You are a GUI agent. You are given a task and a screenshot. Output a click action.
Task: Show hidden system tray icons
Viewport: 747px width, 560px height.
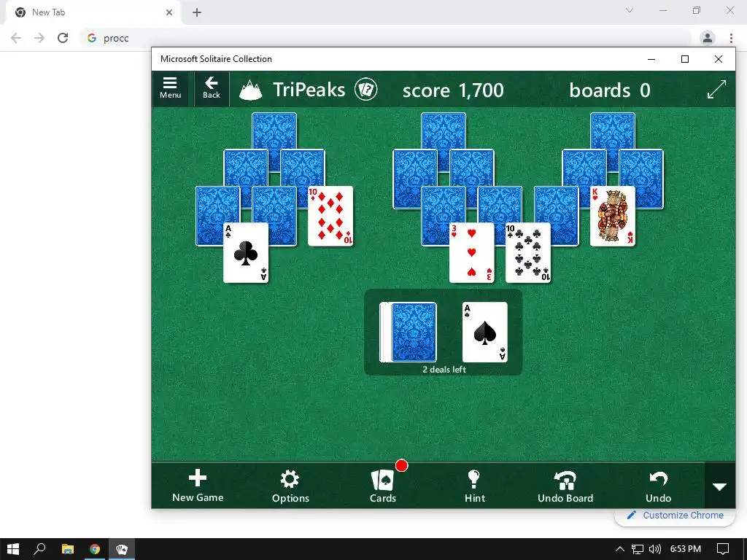tap(620, 549)
